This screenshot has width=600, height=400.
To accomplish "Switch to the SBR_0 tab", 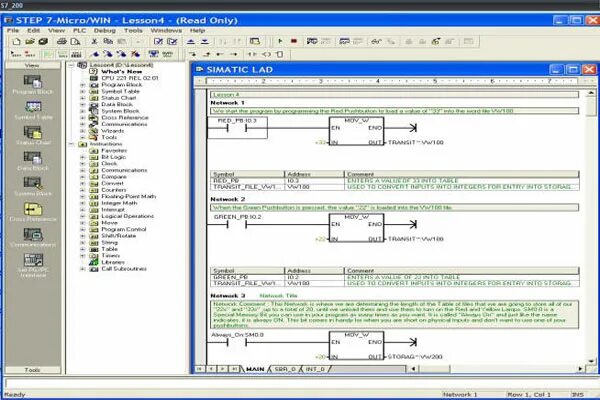I will 285,369.
